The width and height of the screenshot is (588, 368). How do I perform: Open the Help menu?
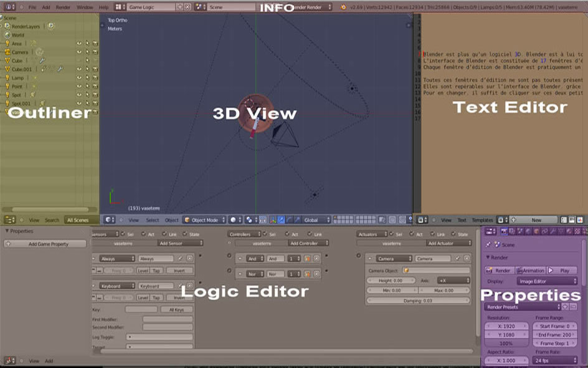[x=103, y=7]
